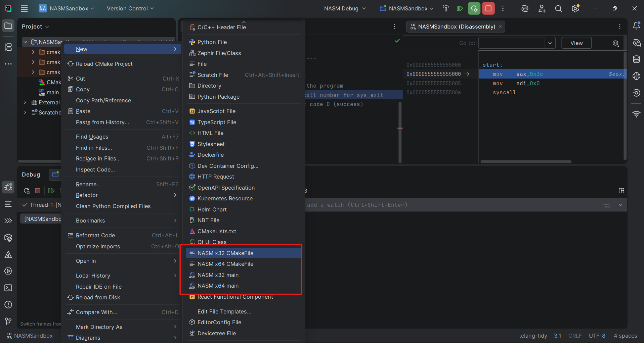
Task: Click the 4 spaces indent widget
Action: pyautogui.click(x=625, y=336)
